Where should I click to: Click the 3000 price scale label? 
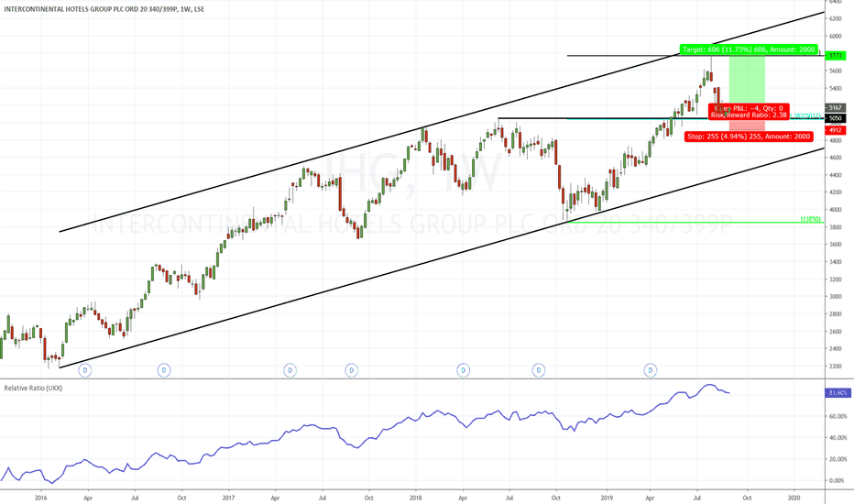coord(835,296)
